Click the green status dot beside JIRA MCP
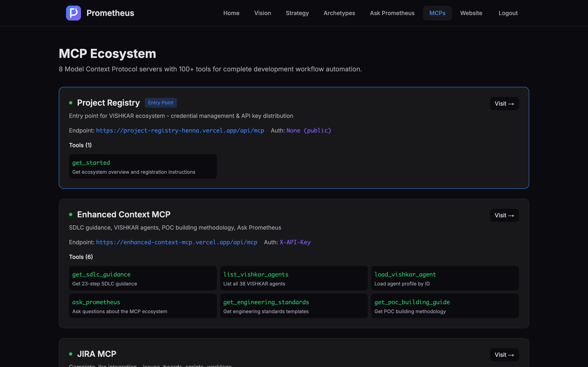This screenshot has width=588, height=367. click(x=71, y=354)
